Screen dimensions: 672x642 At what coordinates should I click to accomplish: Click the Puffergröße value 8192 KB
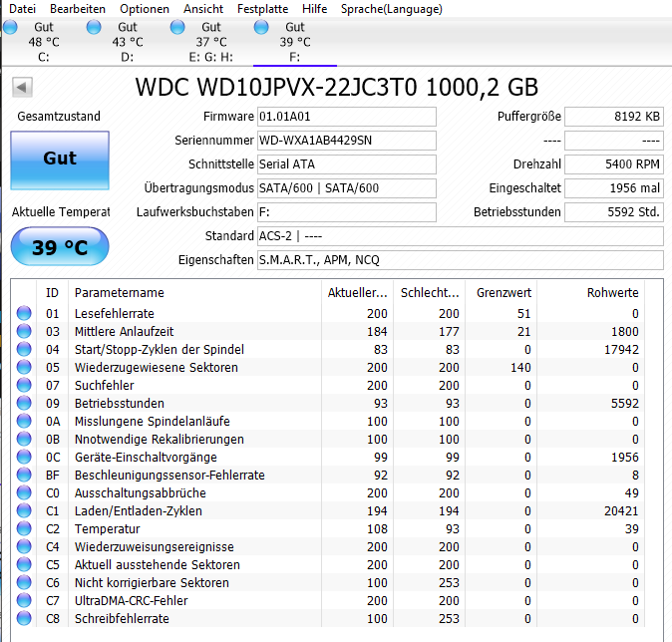coord(614,117)
